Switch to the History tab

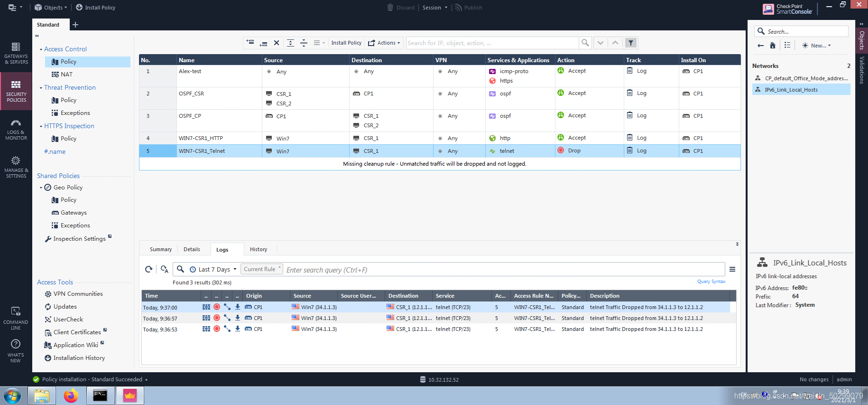click(259, 249)
